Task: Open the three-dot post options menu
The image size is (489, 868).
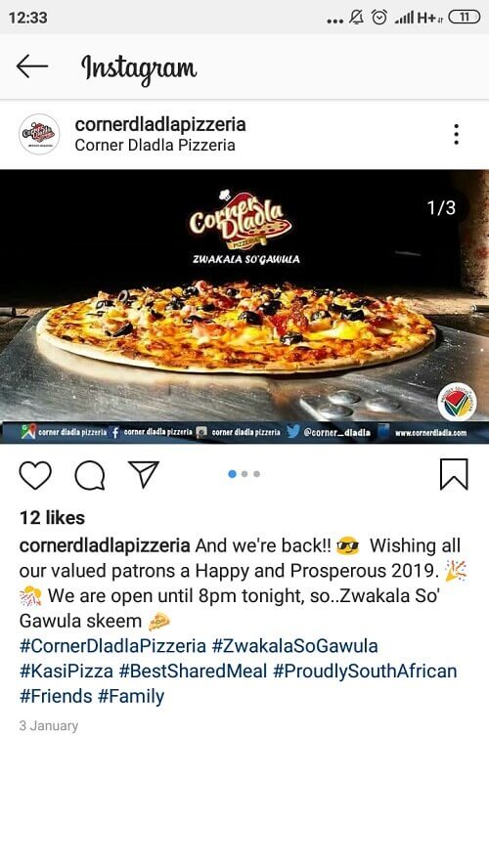Action: (x=457, y=135)
